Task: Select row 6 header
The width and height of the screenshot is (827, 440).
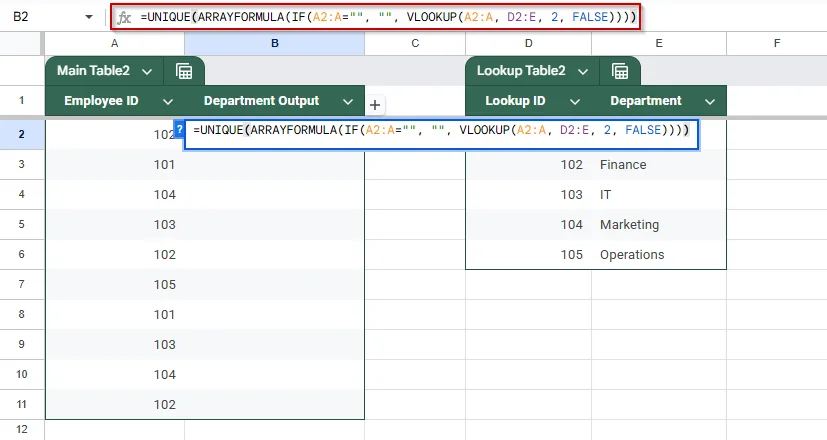Action: click(22, 254)
